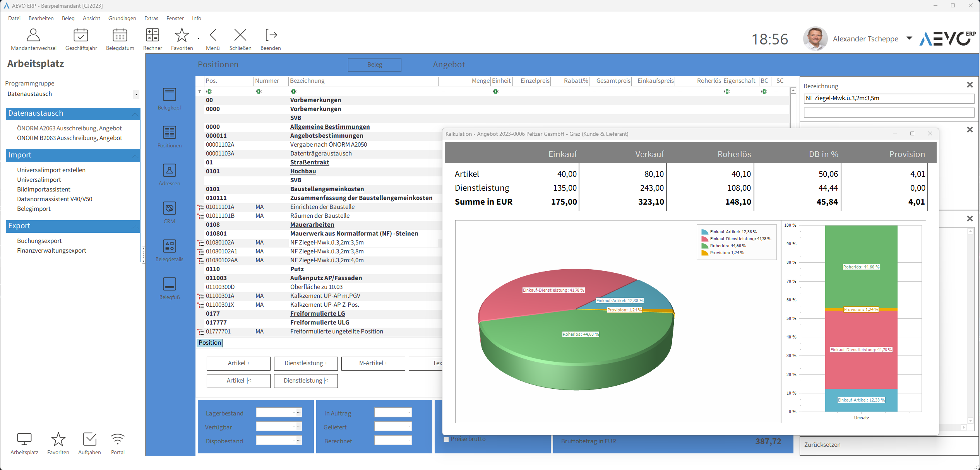Click the Provision legend color swatch
Screen dimensions: 980x470
(x=705, y=253)
